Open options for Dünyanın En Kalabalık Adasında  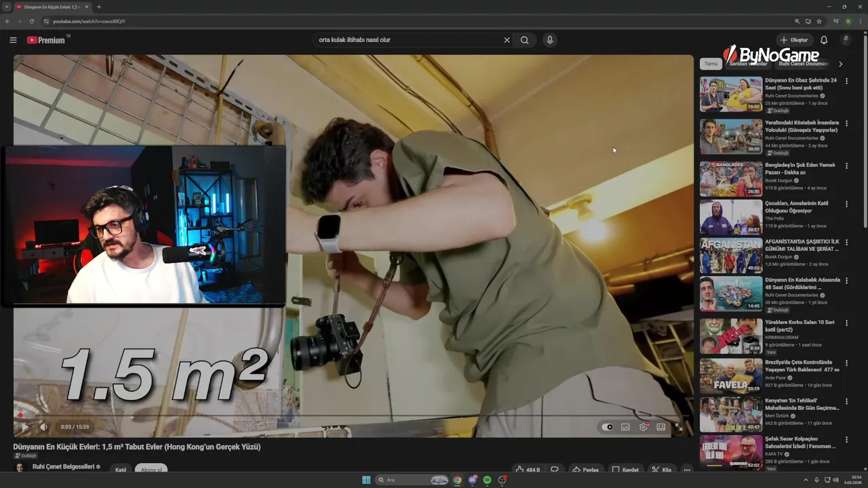(846, 280)
